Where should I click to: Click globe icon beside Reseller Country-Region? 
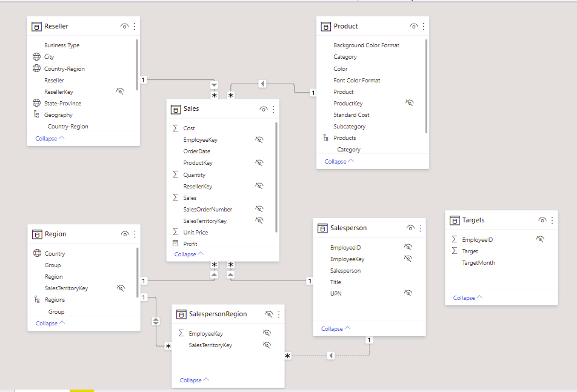(x=36, y=68)
